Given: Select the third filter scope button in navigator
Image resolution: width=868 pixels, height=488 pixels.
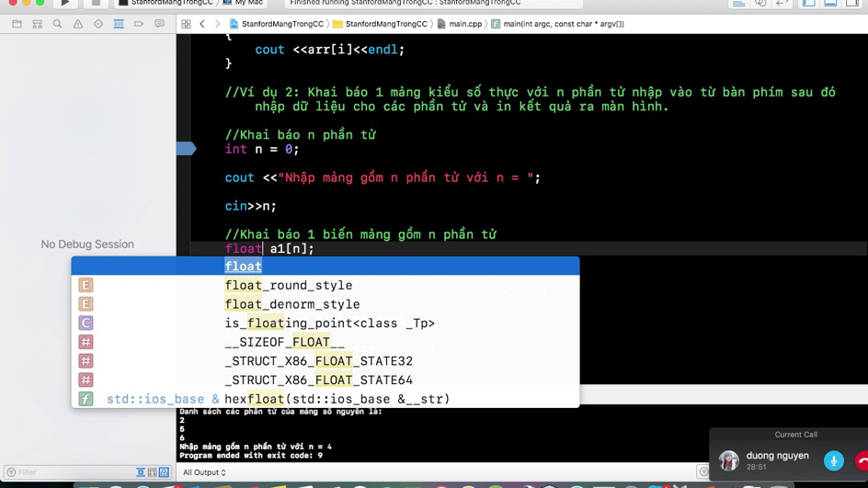Looking at the screenshot, I should 164,472.
